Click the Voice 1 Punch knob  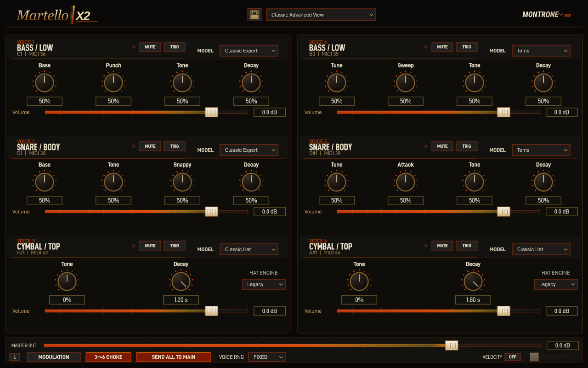point(113,83)
